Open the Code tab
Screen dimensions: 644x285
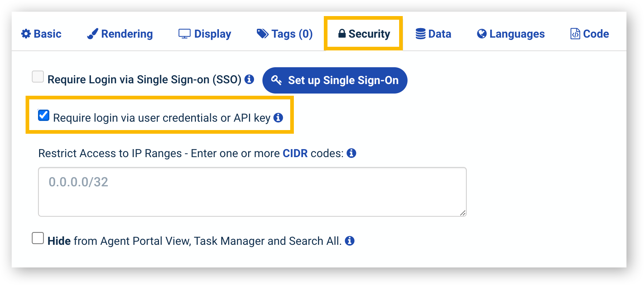pyautogui.click(x=590, y=34)
